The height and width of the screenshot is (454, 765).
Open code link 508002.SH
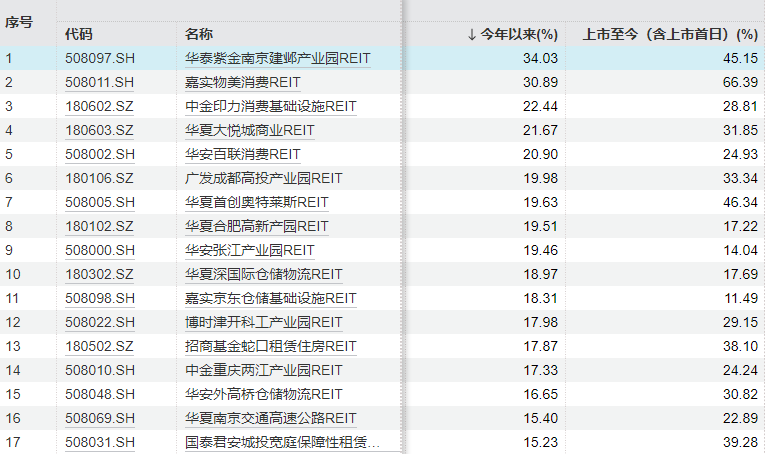pyautogui.click(x=100, y=154)
